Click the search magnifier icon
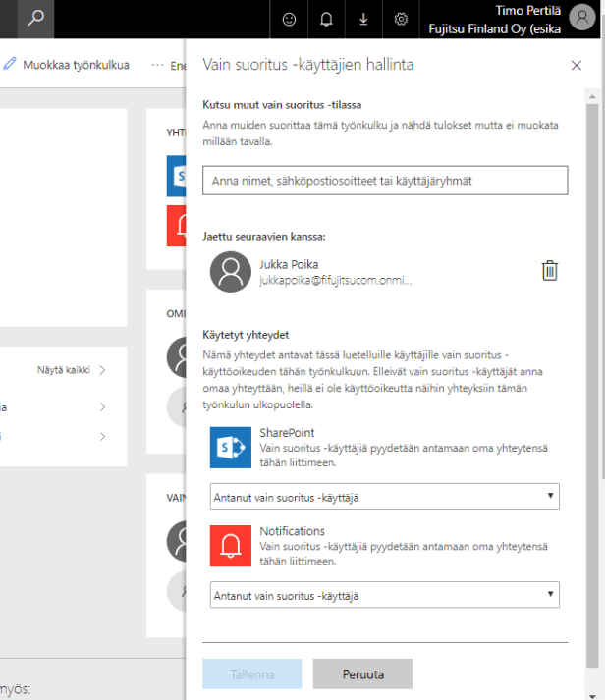The height and width of the screenshot is (700, 605). pyautogui.click(x=36, y=19)
